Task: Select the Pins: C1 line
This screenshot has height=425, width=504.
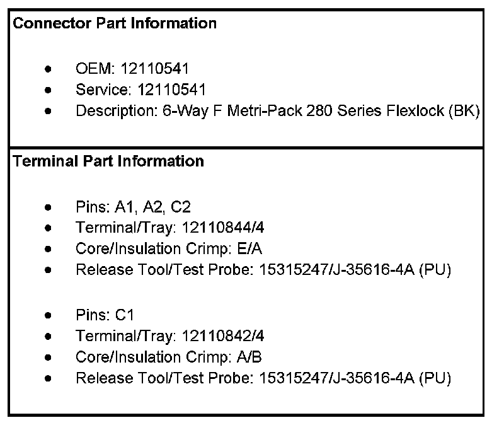Action: [105, 315]
